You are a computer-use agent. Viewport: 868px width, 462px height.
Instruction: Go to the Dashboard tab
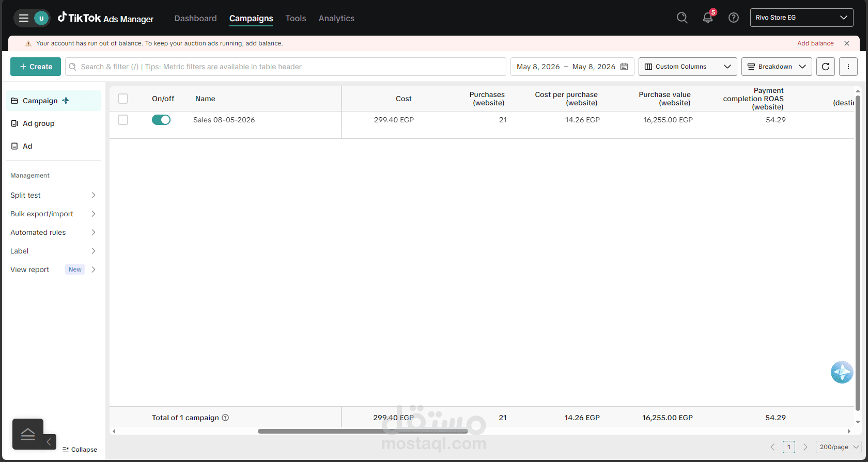click(x=195, y=18)
